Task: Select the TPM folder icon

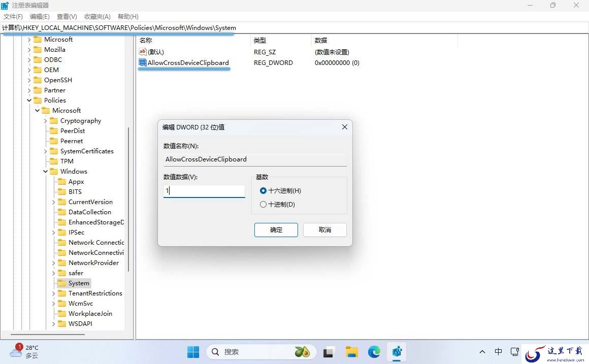Action: click(x=54, y=161)
